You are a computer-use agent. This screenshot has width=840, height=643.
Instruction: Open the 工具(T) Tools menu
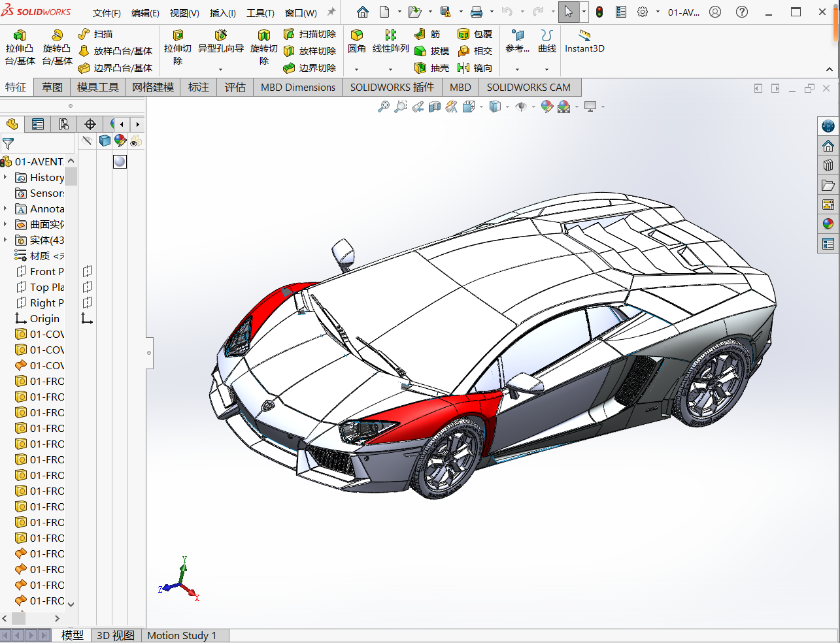(260, 13)
